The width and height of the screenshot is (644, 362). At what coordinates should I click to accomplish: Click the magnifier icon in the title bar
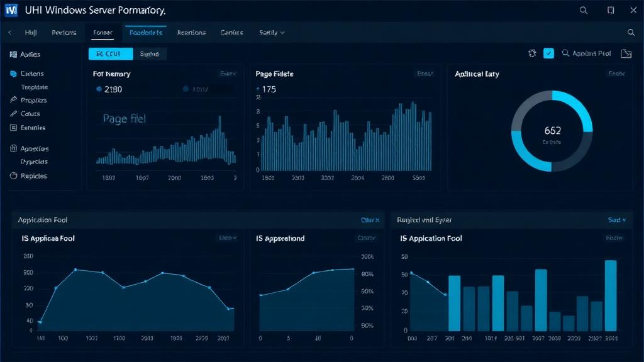tap(584, 9)
